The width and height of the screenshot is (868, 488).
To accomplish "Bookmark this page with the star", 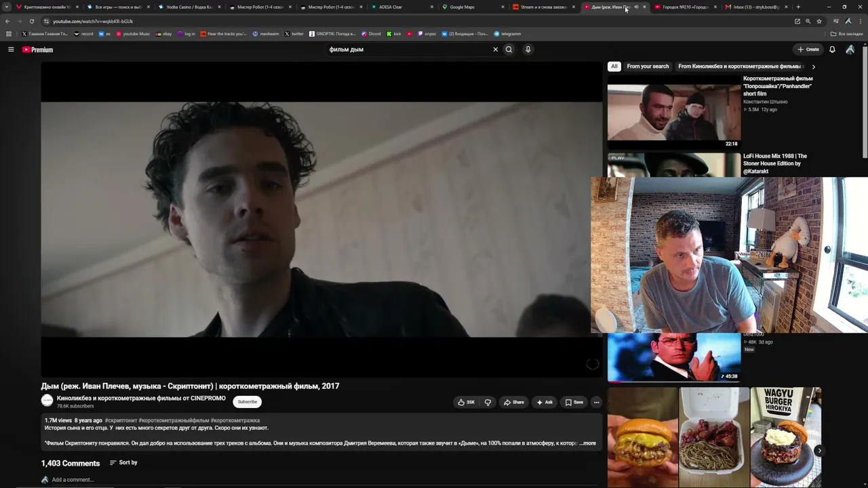I will [818, 21].
